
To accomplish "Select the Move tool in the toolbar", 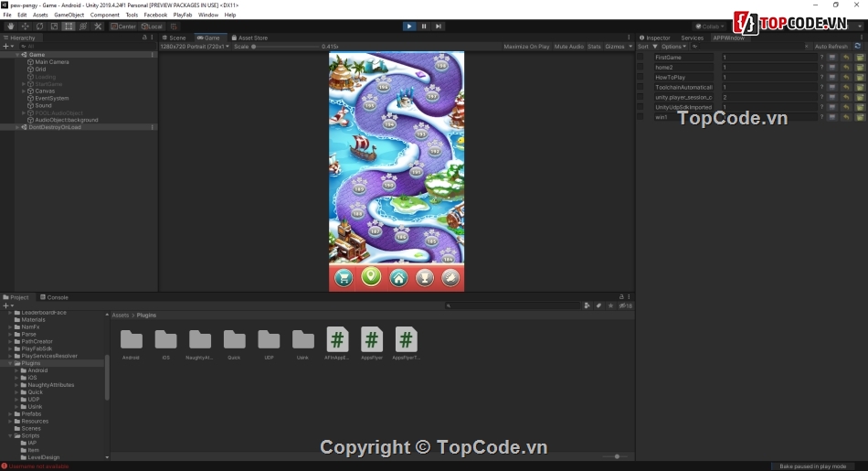I will pyautogui.click(x=25, y=26).
